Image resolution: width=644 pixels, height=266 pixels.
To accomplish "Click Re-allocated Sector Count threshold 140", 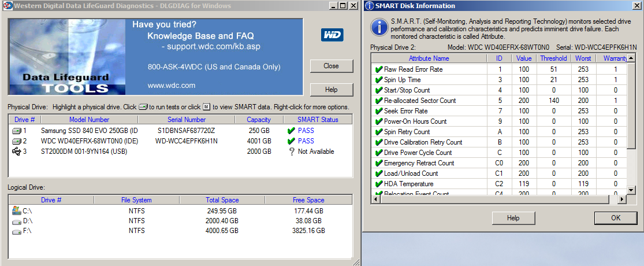I will point(554,101).
